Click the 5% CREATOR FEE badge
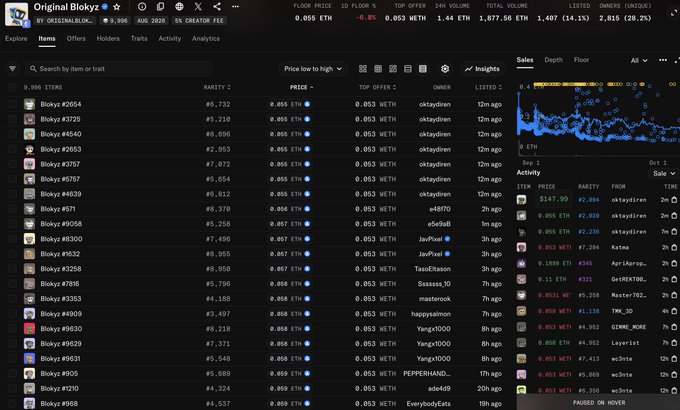The height and width of the screenshot is (410, 680). 199,20
